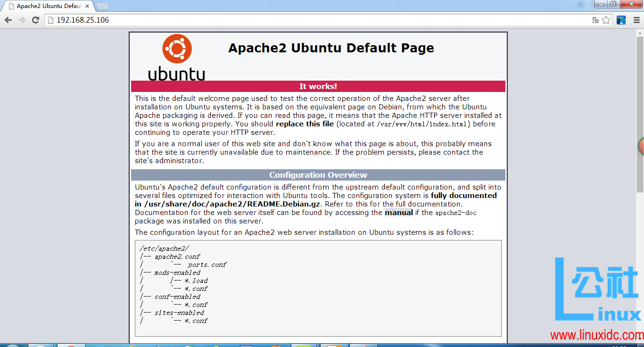
Task: Navigate back using the back arrow
Action: tap(8, 20)
